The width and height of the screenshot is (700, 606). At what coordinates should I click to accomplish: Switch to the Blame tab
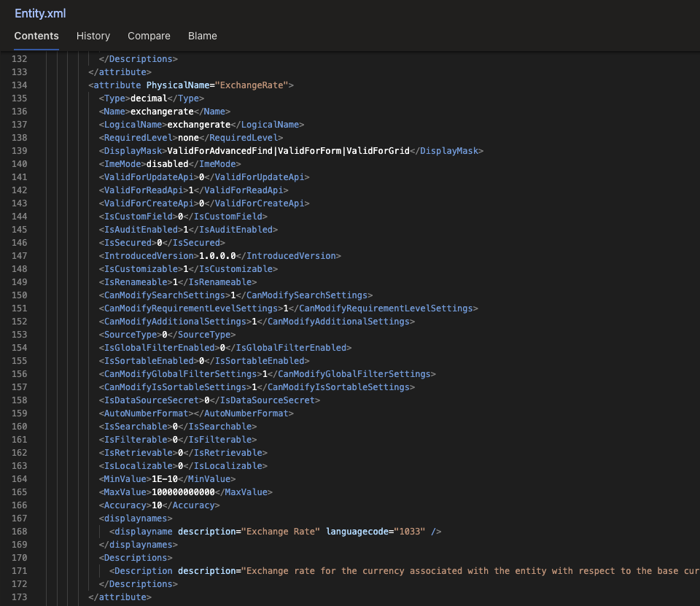click(202, 36)
